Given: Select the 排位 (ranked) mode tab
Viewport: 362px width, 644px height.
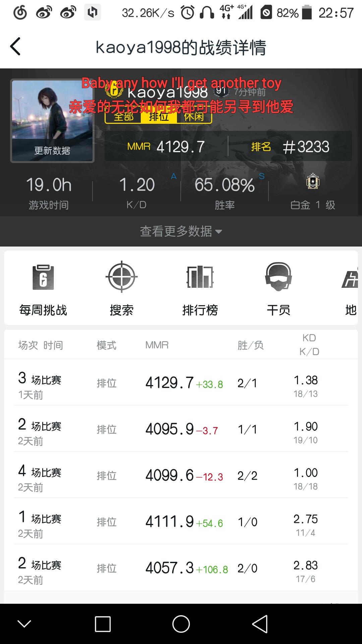Looking at the screenshot, I should [159, 117].
